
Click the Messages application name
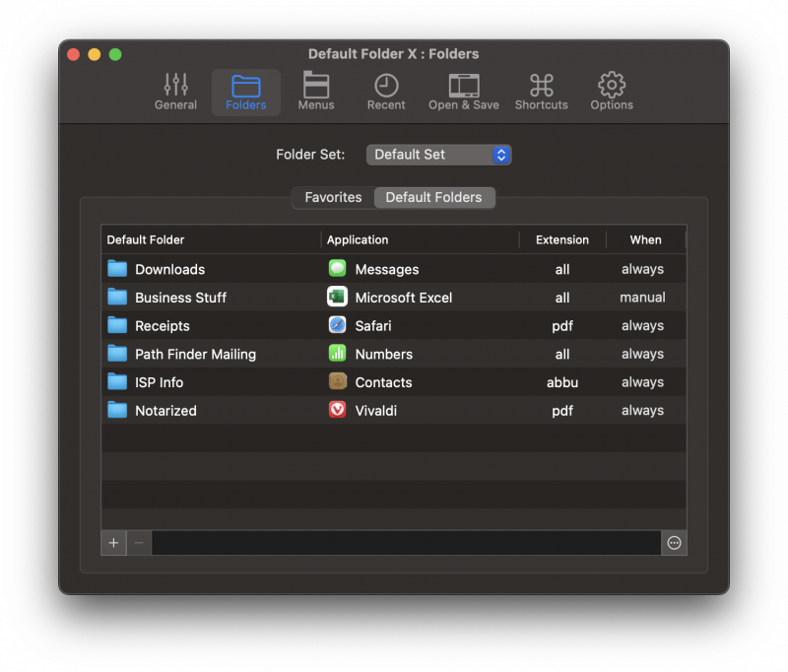(387, 270)
